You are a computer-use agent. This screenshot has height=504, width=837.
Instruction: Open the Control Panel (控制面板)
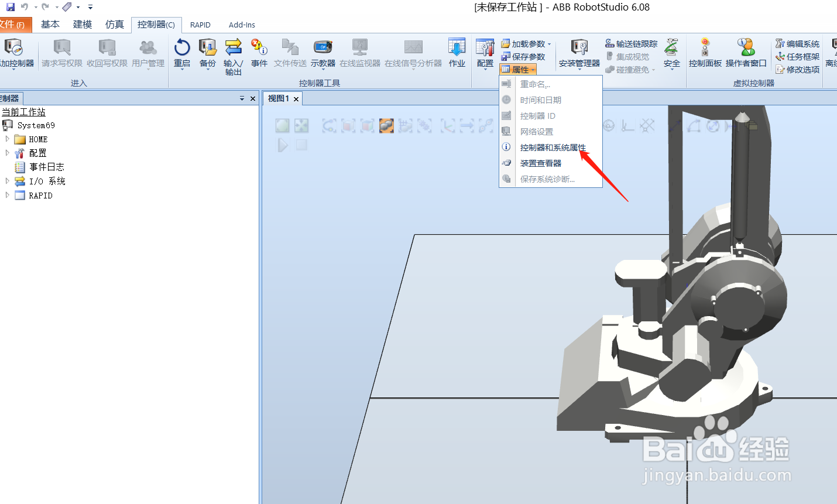705,53
